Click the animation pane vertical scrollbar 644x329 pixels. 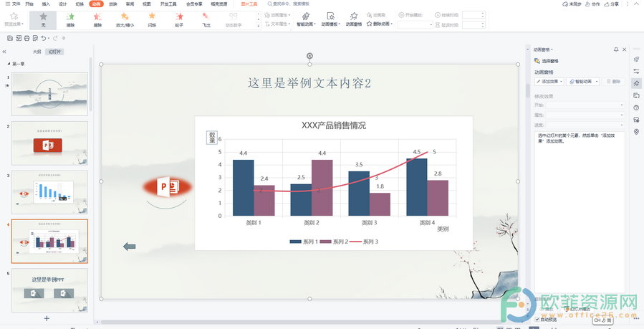pyautogui.click(x=528, y=90)
